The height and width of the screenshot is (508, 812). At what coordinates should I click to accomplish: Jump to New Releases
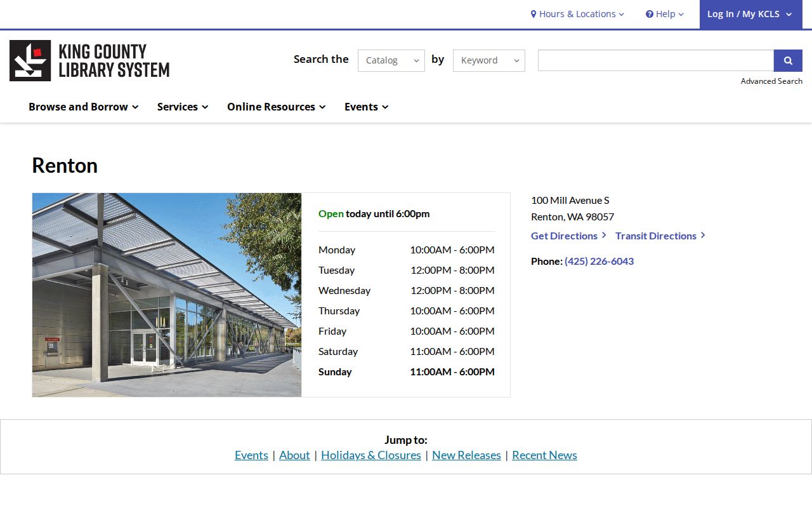coord(466,455)
